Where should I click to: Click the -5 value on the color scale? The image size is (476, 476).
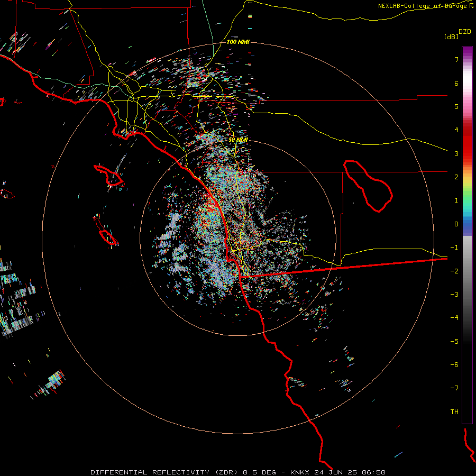[x=454, y=342]
